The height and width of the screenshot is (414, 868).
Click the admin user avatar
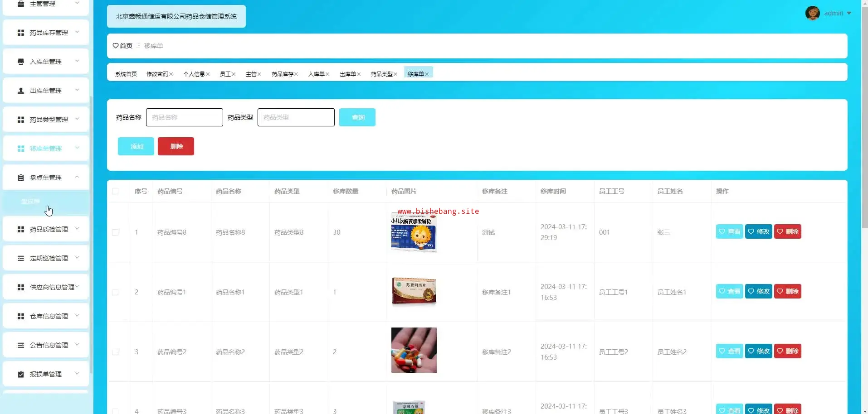(812, 13)
